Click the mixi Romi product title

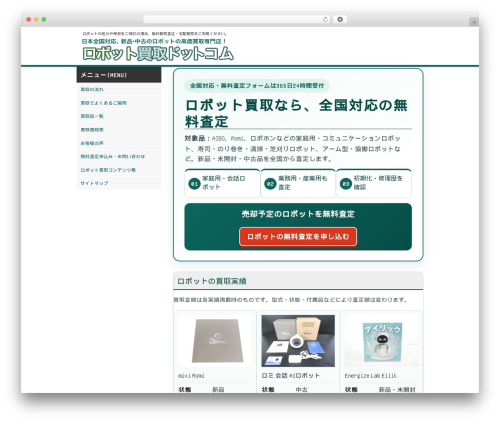click(191, 376)
